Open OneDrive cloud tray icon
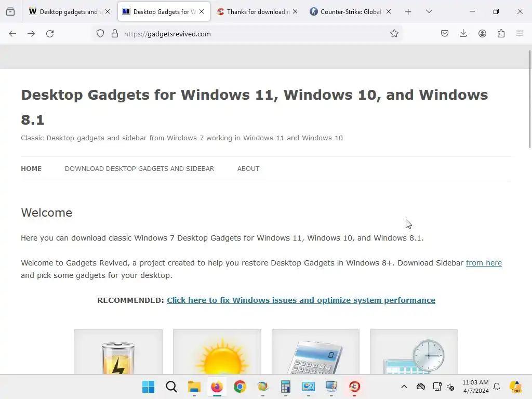Screen dimensions: 532x399 click(x=421, y=387)
